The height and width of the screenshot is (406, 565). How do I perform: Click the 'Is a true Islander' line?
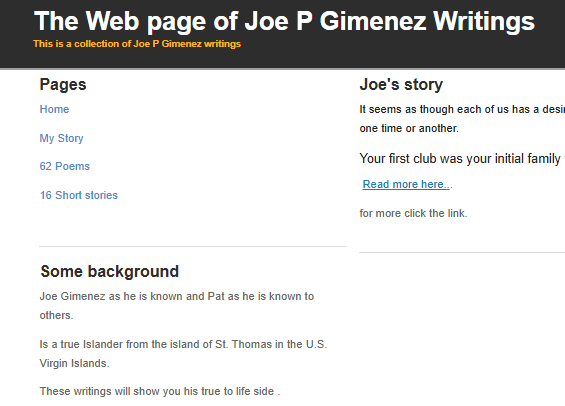pyautogui.click(x=183, y=344)
